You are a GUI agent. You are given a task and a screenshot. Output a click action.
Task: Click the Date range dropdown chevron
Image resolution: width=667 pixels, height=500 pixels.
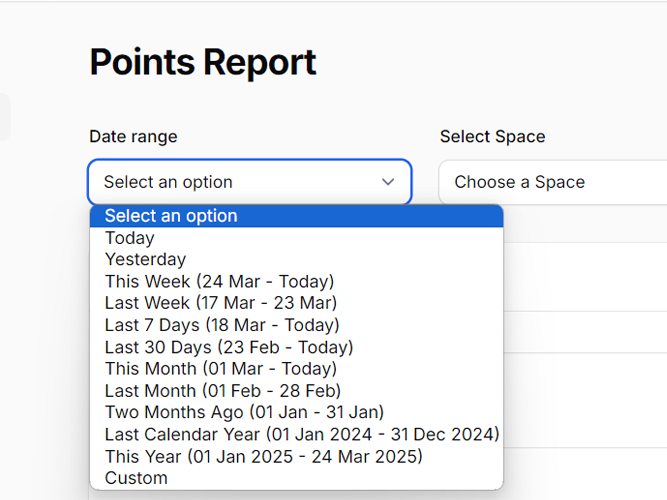click(x=388, y=182)
